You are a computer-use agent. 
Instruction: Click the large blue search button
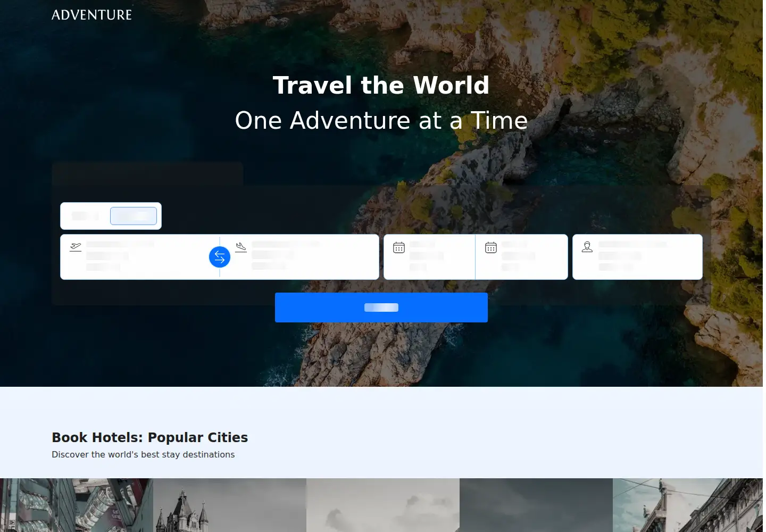tap(381, 307)
